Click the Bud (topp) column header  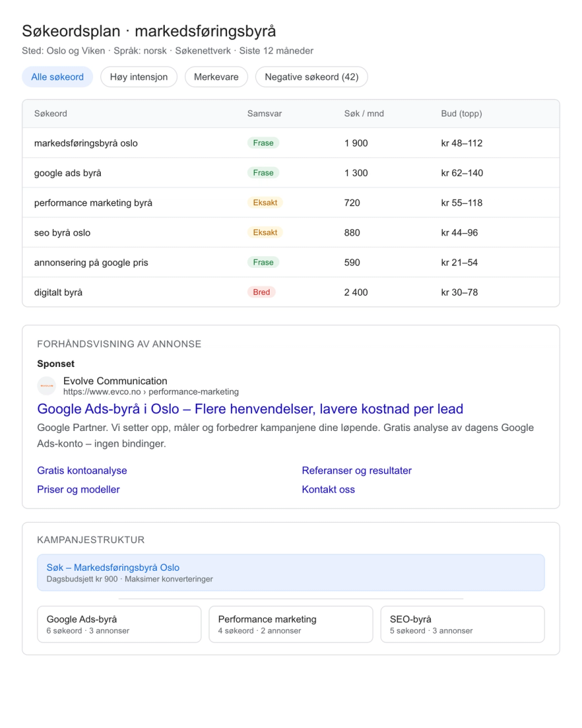461,114
